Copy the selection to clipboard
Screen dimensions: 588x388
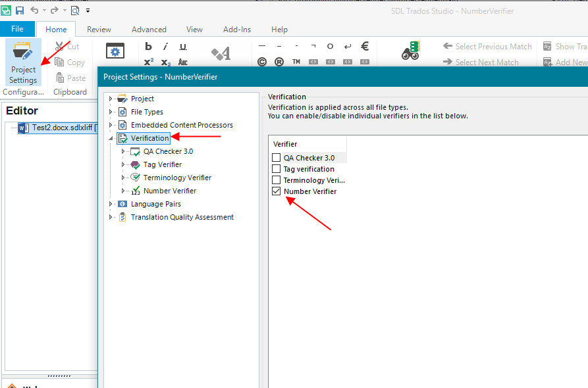tap(70, 62)
